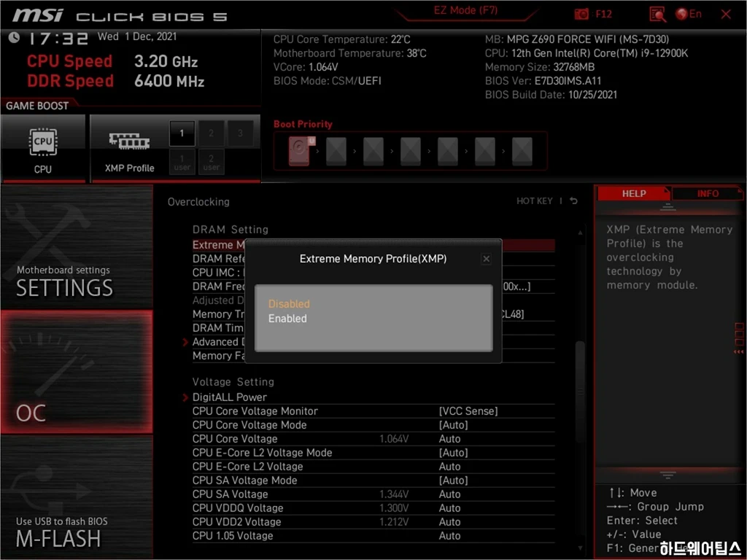Viewport: 747px width, 560px height.
Task: Switch to the INFO tab
Action: click(707, 194)
